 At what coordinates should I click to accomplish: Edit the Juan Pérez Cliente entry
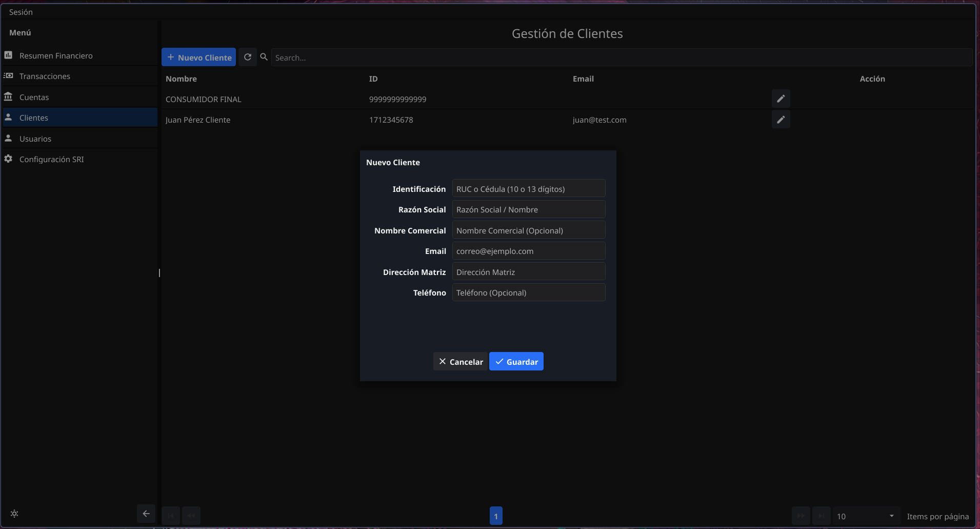780,120
